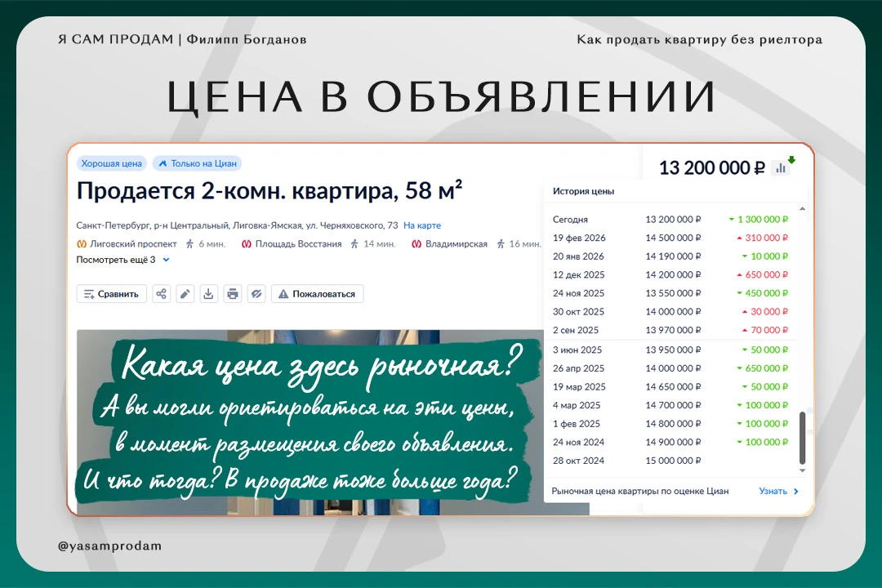Click the scrollbar down arrow in История цены
Image resolution: width=882 pixels, height=588 pixels.
803,470
